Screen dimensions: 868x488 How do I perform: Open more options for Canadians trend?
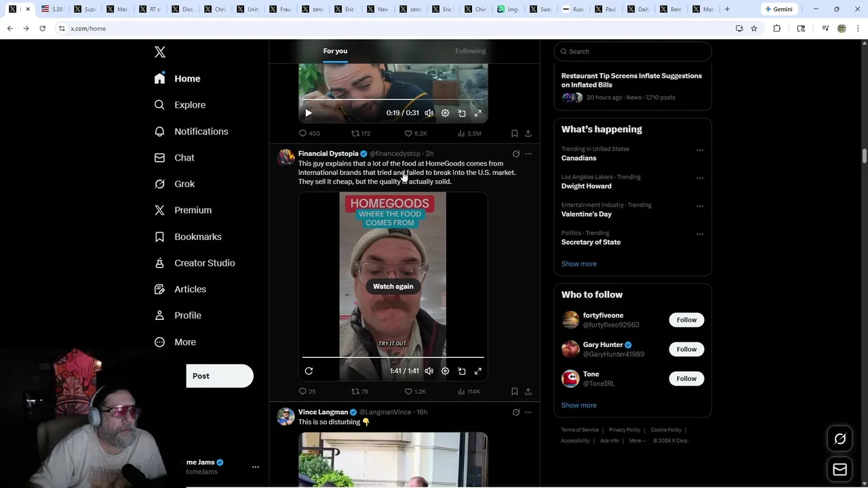[x=700, y=150]
